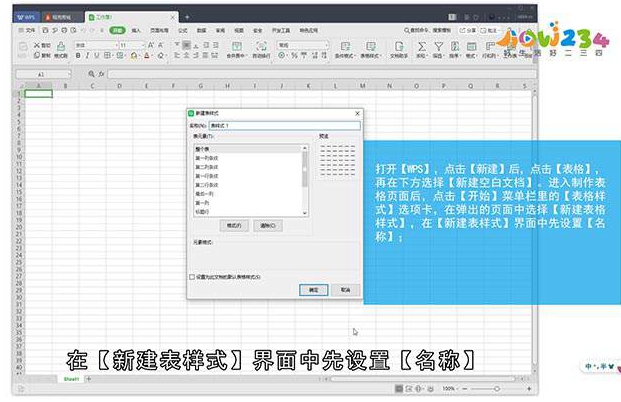Click the Format (格式) button in dialog
621x402 pixels.
(234, 226)
